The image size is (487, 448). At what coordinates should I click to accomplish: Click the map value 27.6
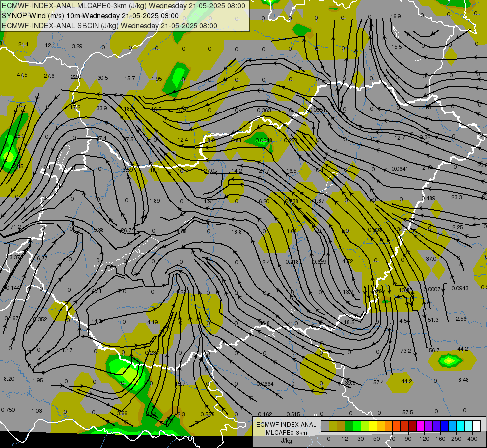click(x=49, y=76)
